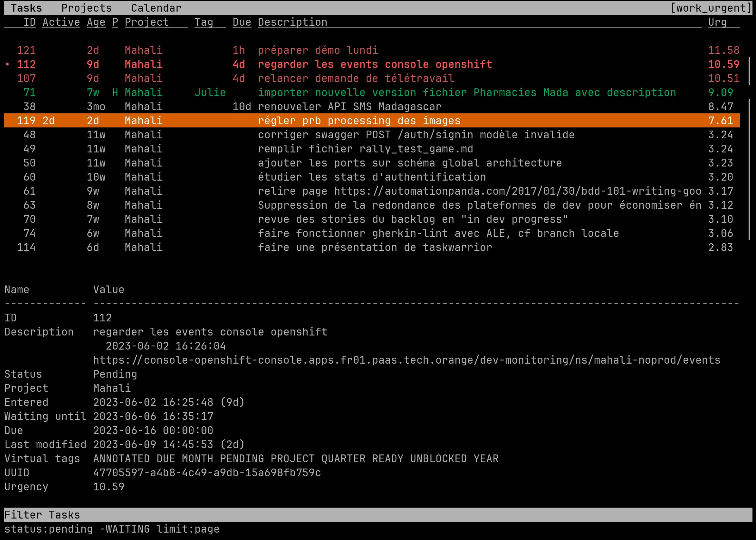756x540 pixels.
Task: Open the console-openshift events URL annotation
Action: click(x=407, y=360)
